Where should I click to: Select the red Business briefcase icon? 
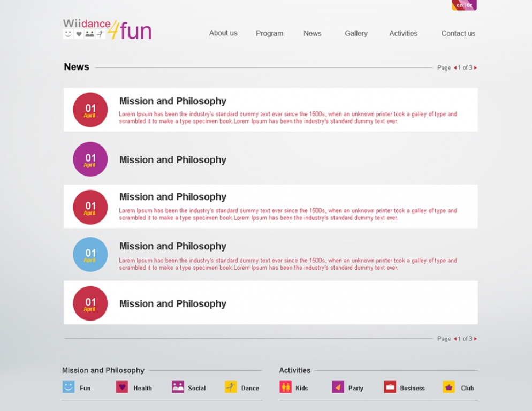(390, 387)
